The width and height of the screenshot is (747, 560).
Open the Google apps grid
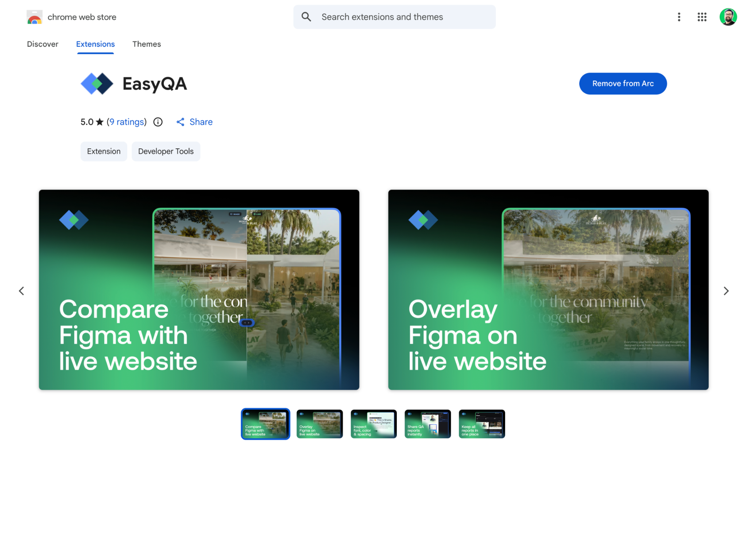coord(702,17)
